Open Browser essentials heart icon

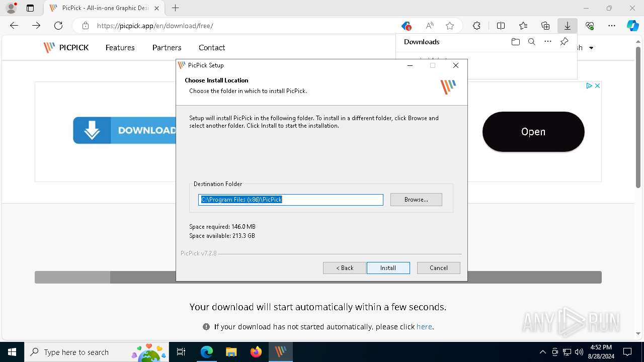tap(590, 26)
